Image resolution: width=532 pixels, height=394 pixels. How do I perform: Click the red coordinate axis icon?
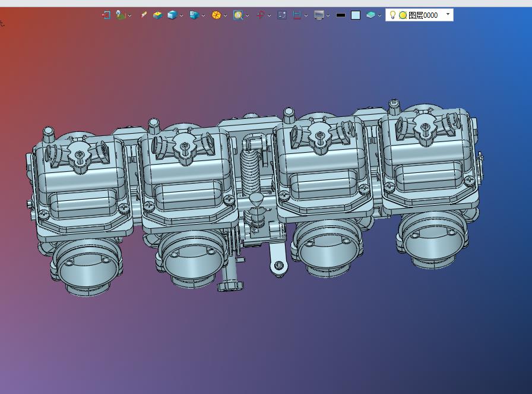261,15
